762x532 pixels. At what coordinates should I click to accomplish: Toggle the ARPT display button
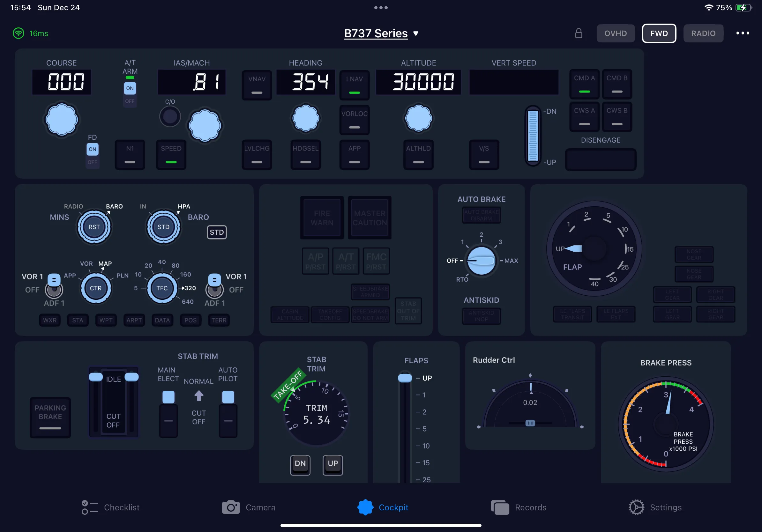[134, 320]
